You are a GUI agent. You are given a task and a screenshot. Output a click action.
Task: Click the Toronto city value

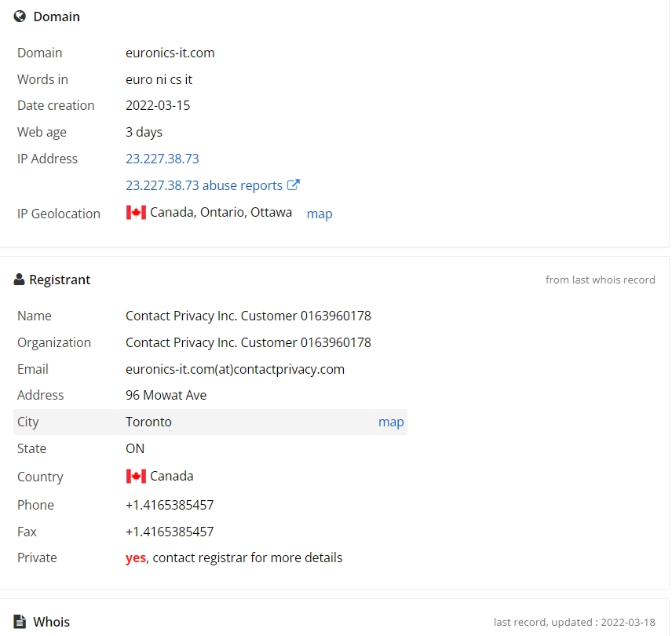(148, 422)
